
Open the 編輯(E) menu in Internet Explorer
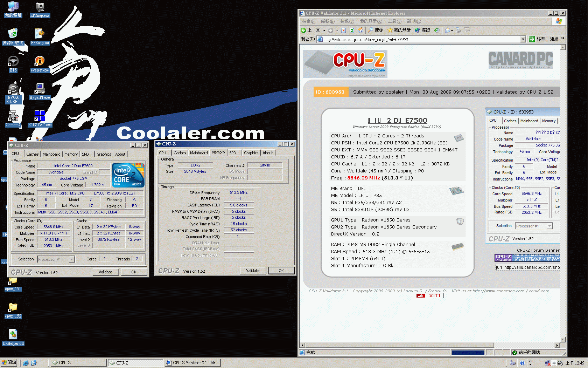[x=328, y=21]
